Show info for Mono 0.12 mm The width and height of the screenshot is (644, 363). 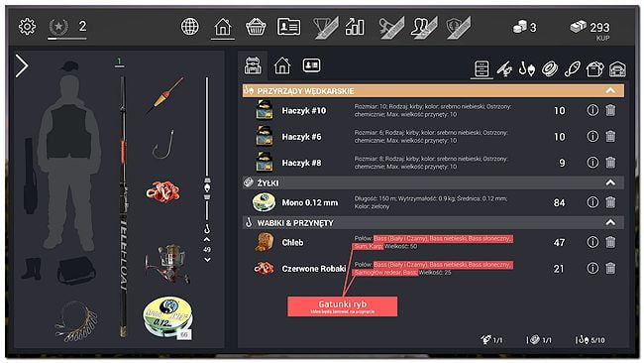tap(592, 202)
